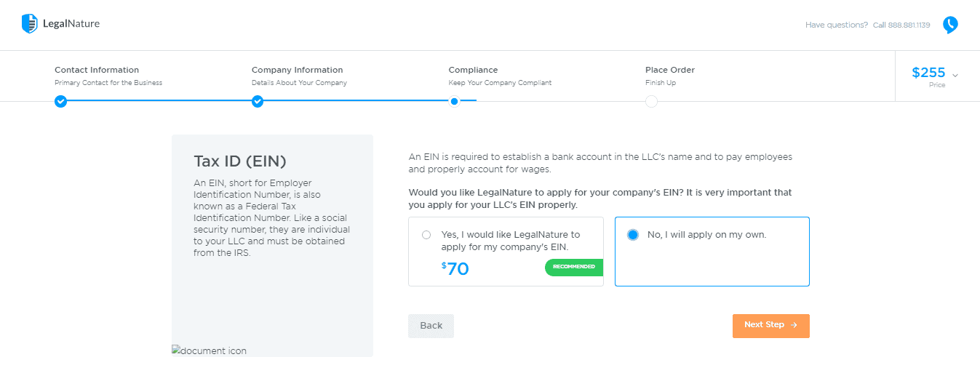Click the broken document icon image
The height and width of the screenshot is (373, 980).
point(210,350)
